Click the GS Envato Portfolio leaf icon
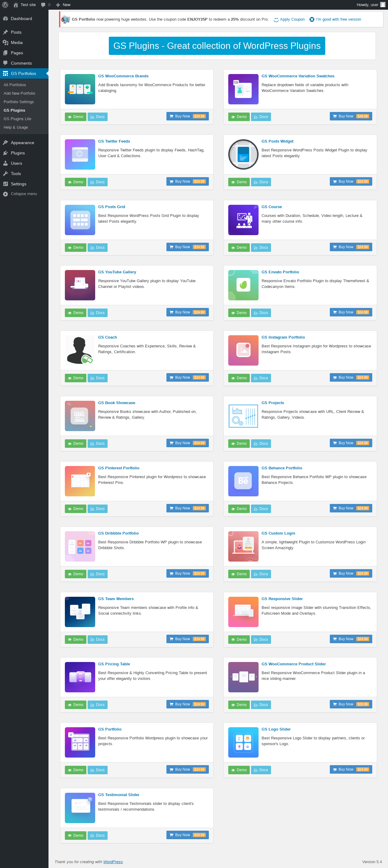Screen dimensions: 388x868 [x=243, y=285]
